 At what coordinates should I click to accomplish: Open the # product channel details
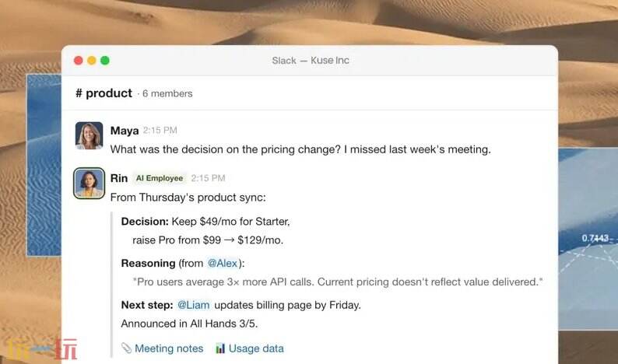point(104,93)
